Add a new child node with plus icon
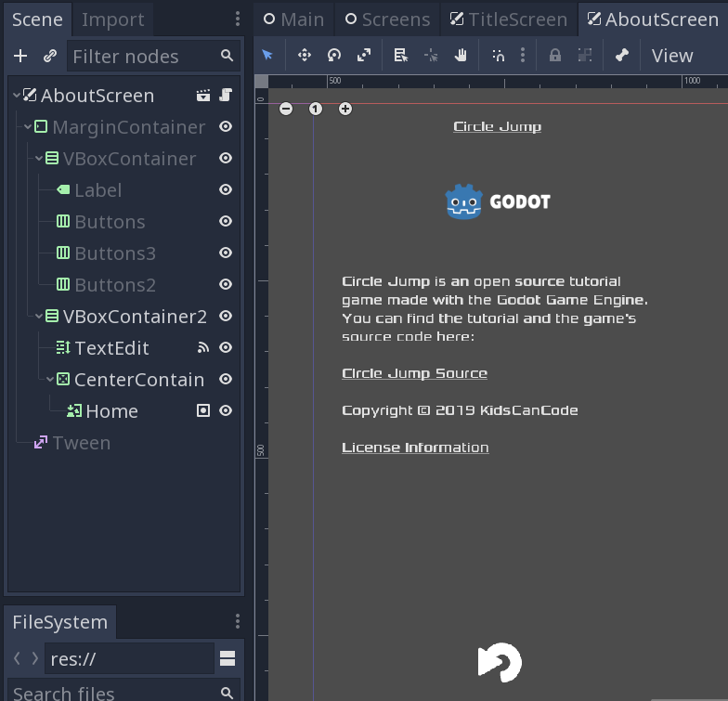This screenshot has height=701, width=728. click(20, 56)
